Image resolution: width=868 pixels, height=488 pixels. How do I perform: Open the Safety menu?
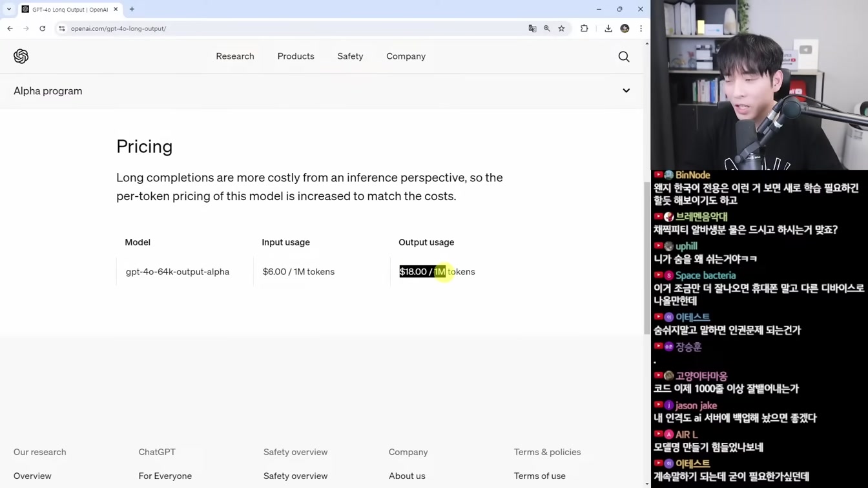[350, 56]
